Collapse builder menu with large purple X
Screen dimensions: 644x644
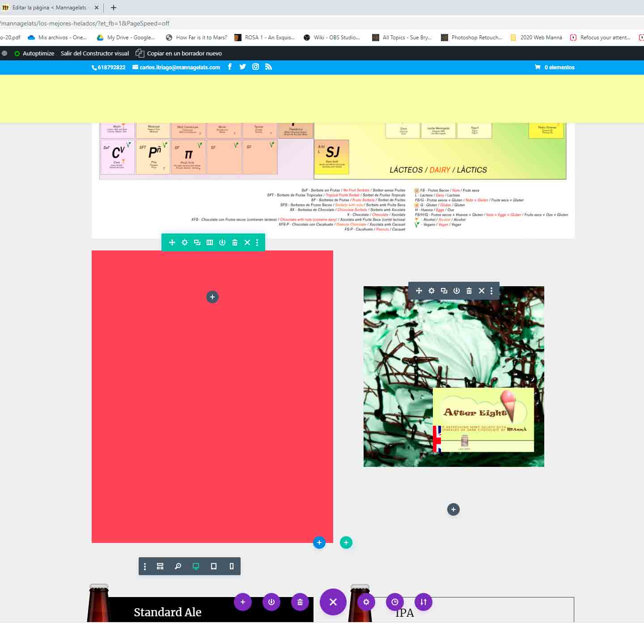[333, 602]
